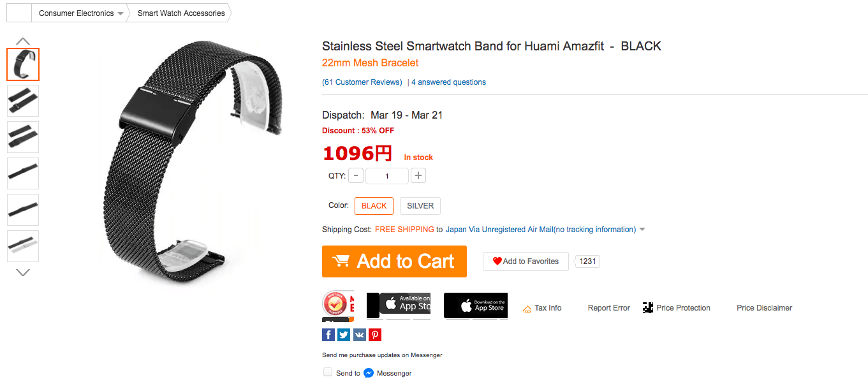Screen dimensions: 868x382
Task: Click the Add to Cart button
Action: 394,261
